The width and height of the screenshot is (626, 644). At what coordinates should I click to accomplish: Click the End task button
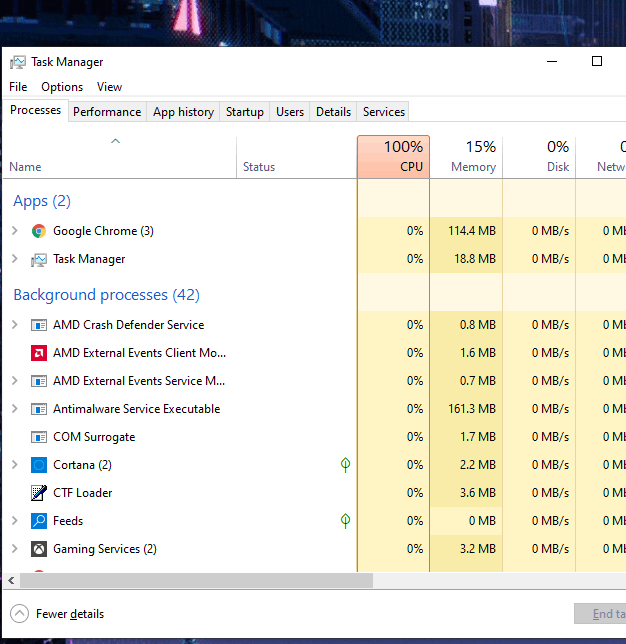coord(600,614)
